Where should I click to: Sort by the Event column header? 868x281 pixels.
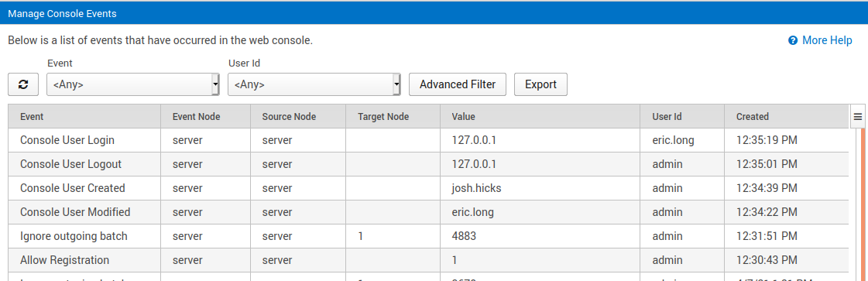84,117
